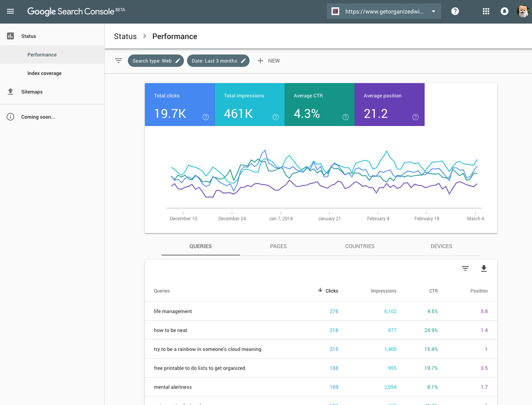532x405 pixels.
Task: Open the notifications bell
Action: click(504, 11)
